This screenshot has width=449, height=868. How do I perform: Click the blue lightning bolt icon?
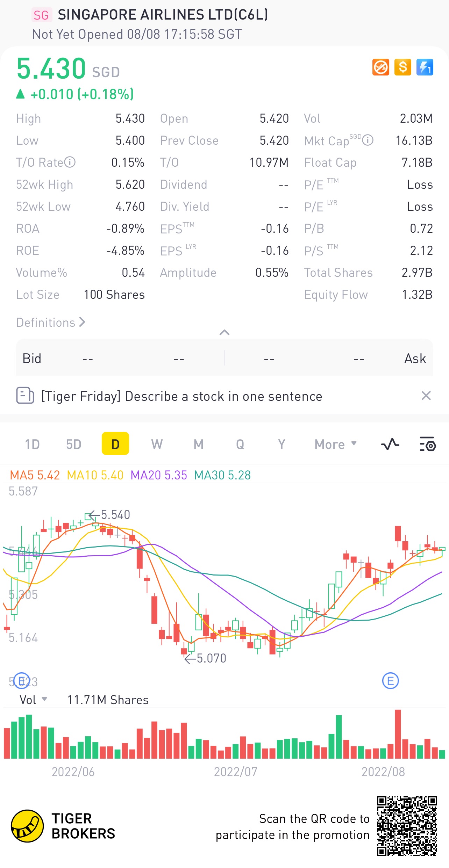pos(425,67)
